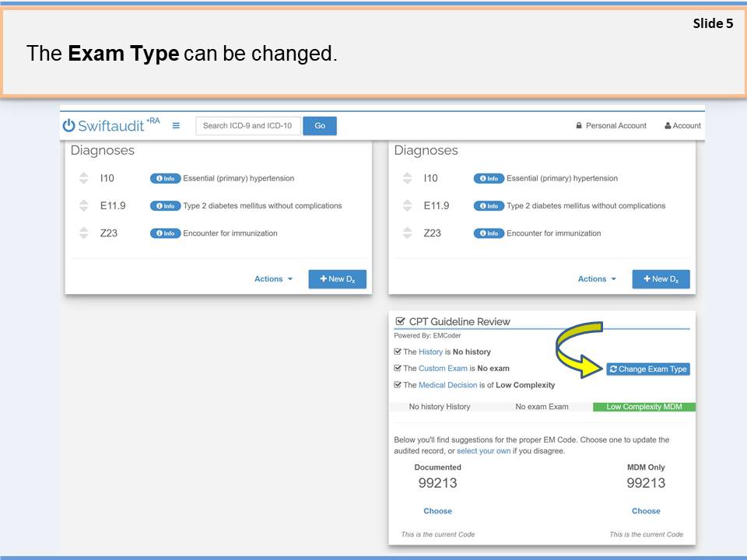Click Info badge for E11.9 in left panel

[165, 206]
